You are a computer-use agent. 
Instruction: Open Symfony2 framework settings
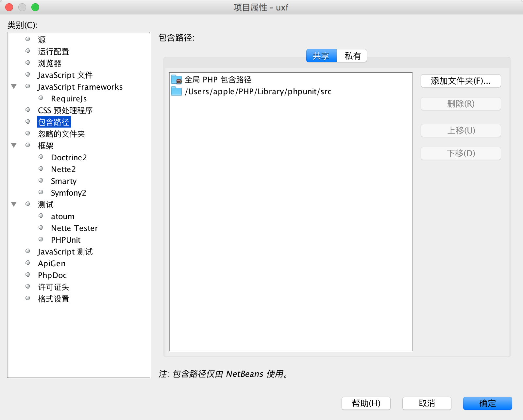(69, 193)
